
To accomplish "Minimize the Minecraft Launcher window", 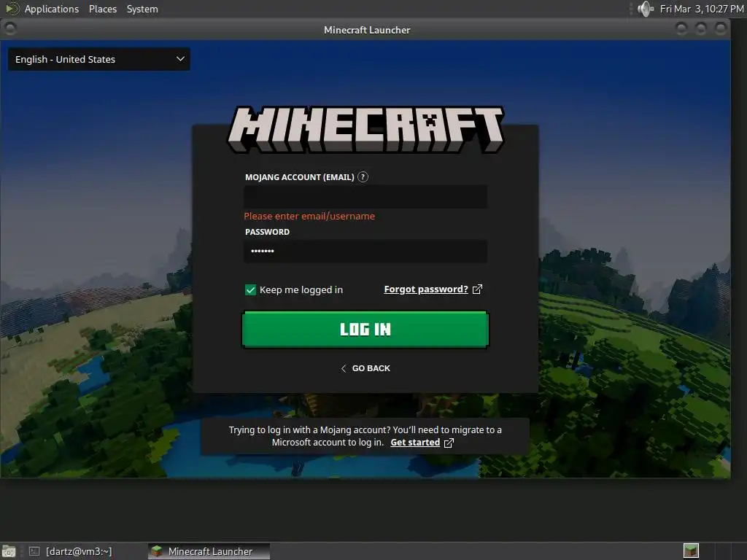I will (x=682, y=29).
